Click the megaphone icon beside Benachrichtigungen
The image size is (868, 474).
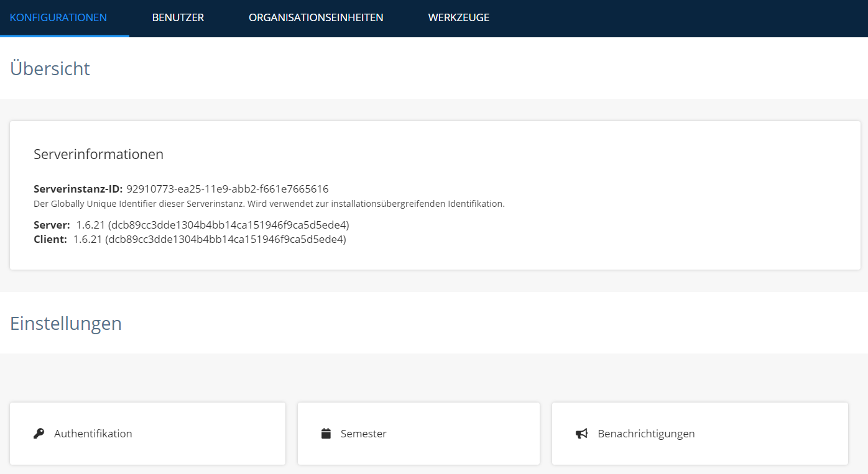pyautogui.click(x=581, y=434)
